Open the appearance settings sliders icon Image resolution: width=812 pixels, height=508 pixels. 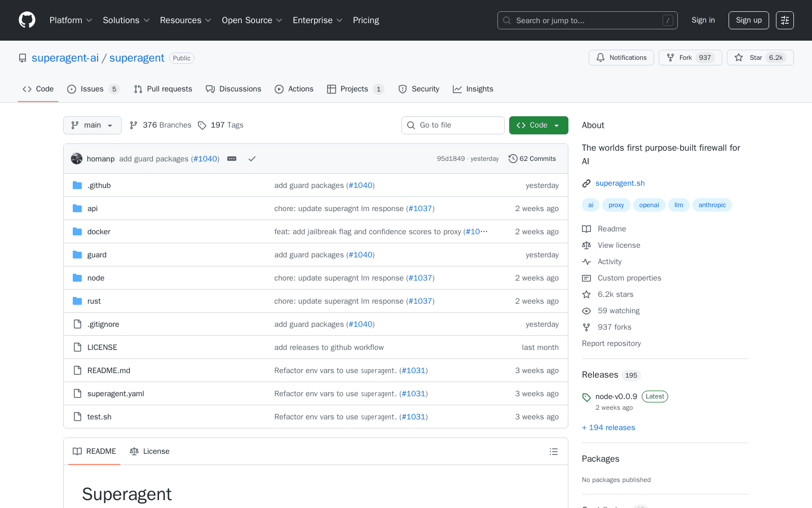[x=785, y=20]
